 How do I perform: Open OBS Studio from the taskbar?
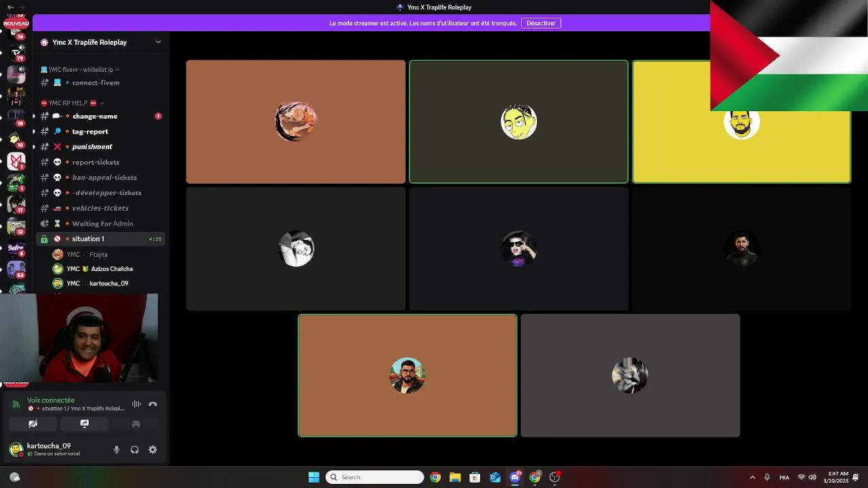[x=555, y=477]
